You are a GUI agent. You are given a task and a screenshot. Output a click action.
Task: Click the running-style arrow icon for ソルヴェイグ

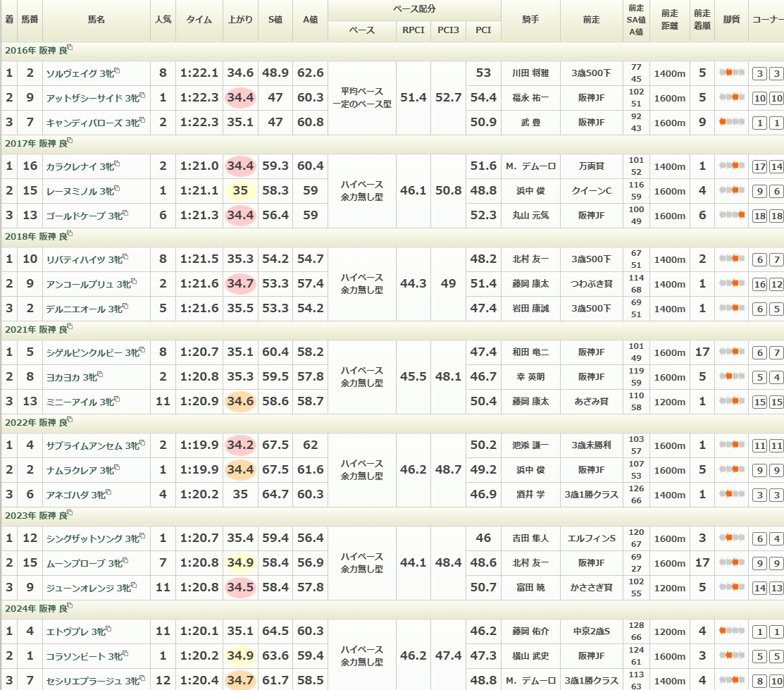tap(732, 73)
